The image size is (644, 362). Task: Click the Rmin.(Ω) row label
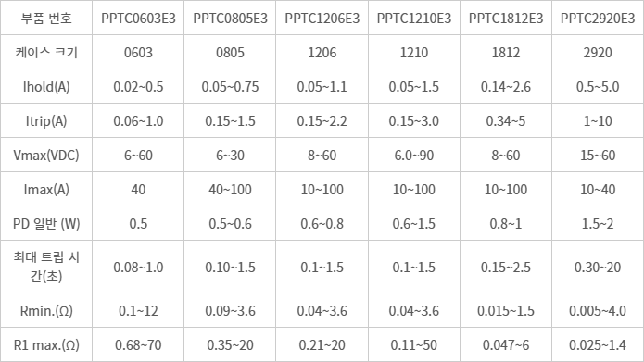tap(46, 311)
